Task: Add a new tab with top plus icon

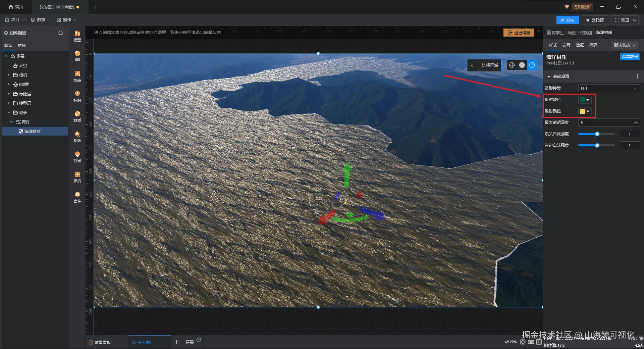Action: click(x=96, y=7)
